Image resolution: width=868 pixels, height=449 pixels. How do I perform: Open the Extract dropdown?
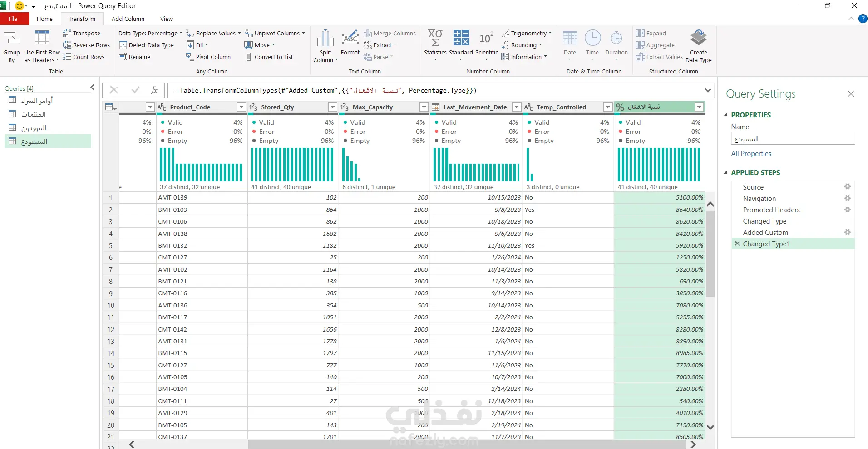point(380,45)
